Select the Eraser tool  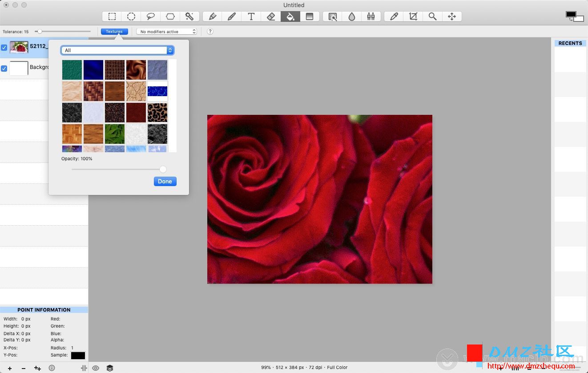pyautogui.click(x=271, y=16)
